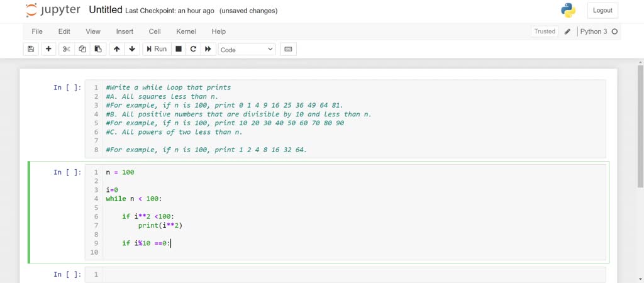
Task: Click the Python logo icon
Action: (568, 10)
